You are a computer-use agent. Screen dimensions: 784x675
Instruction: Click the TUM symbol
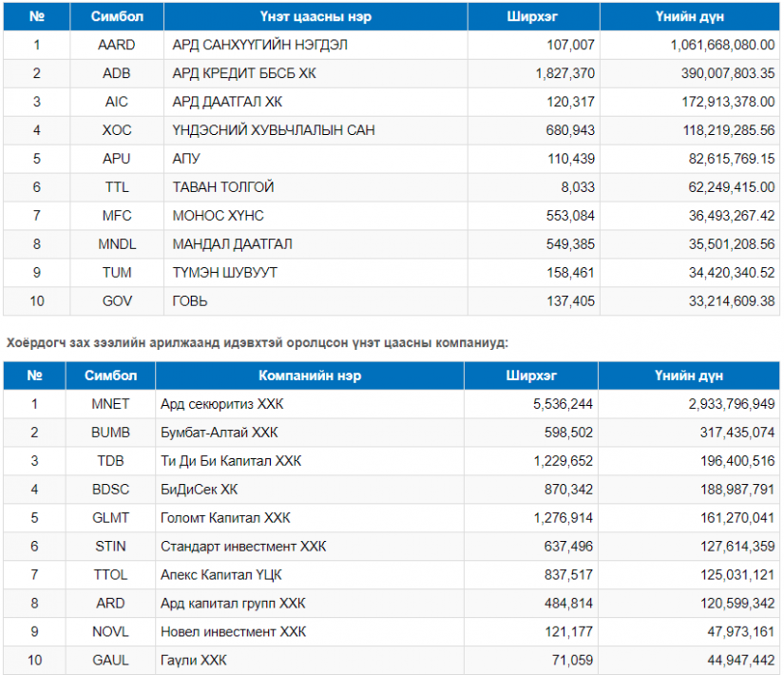click(x=117, y=273)
